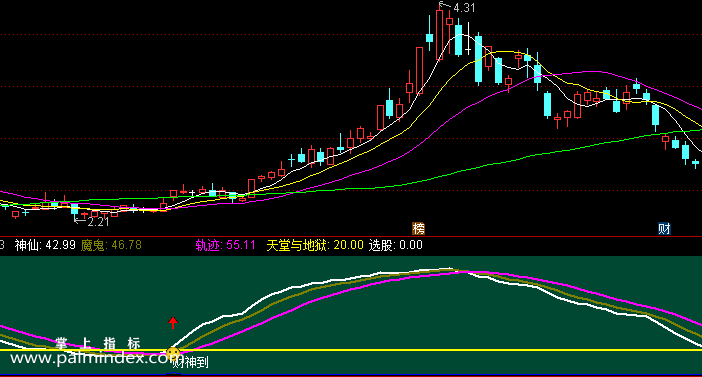Select the 神仙 indicator value label
The height and width of the screenshot is (377, 702).
45,245
